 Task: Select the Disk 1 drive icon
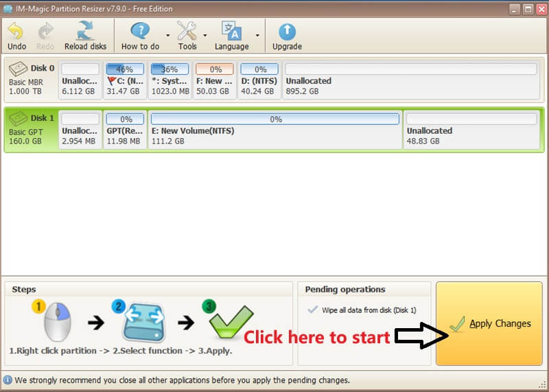(x=18, y=118)
